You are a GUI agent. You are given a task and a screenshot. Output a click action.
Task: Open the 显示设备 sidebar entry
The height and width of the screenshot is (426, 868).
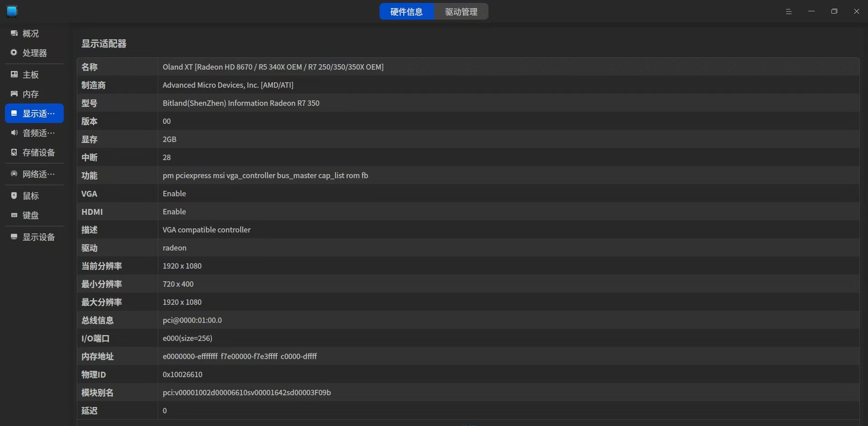point(34,237)
